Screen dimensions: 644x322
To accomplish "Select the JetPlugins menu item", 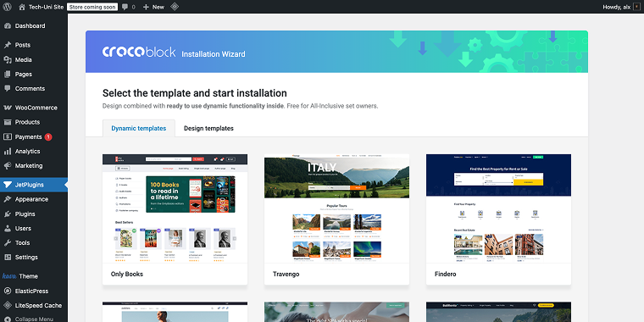I will pyautogui.click(x=34, y=185).
